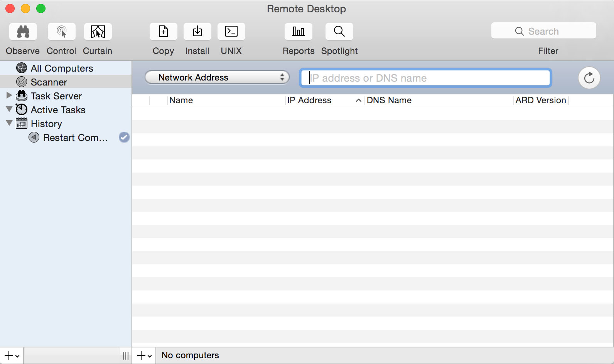Open the UNIX command tool
This screenshot has height=364, width=614.
point(231,32)
